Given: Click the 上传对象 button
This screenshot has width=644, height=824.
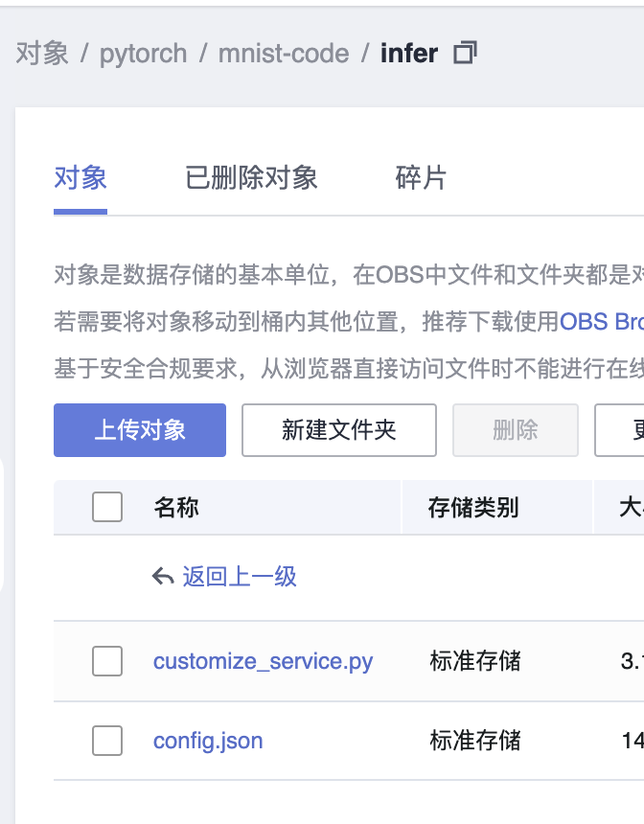Looking at the screenshot, I should (140, 430).
